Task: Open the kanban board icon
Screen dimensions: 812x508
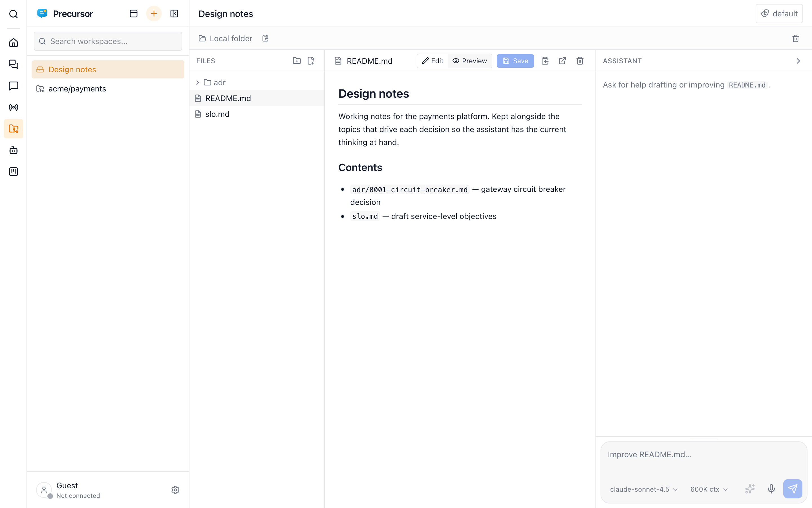Action: [14, 172]
